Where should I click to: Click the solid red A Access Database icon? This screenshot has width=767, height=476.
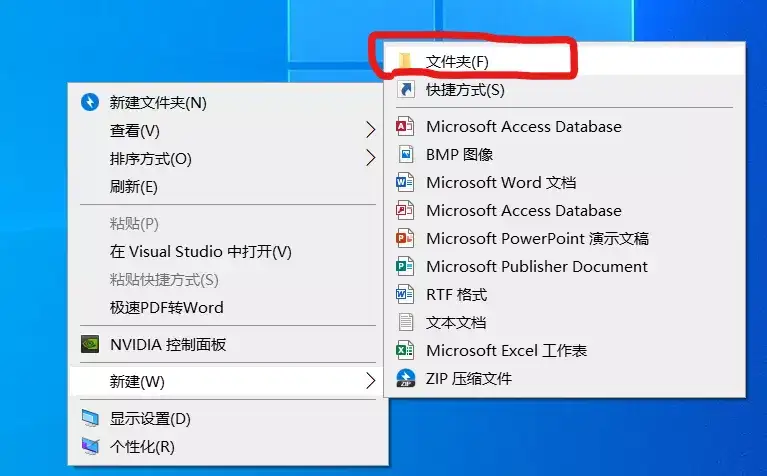tap(405, 126)
